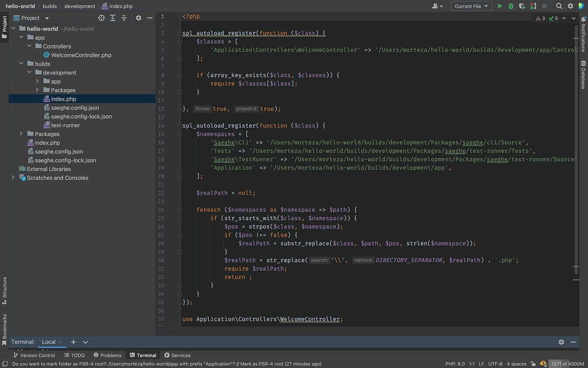Switch to the Services tab
Viewport: 588px width, 368px height.
[x=177, y=355]
